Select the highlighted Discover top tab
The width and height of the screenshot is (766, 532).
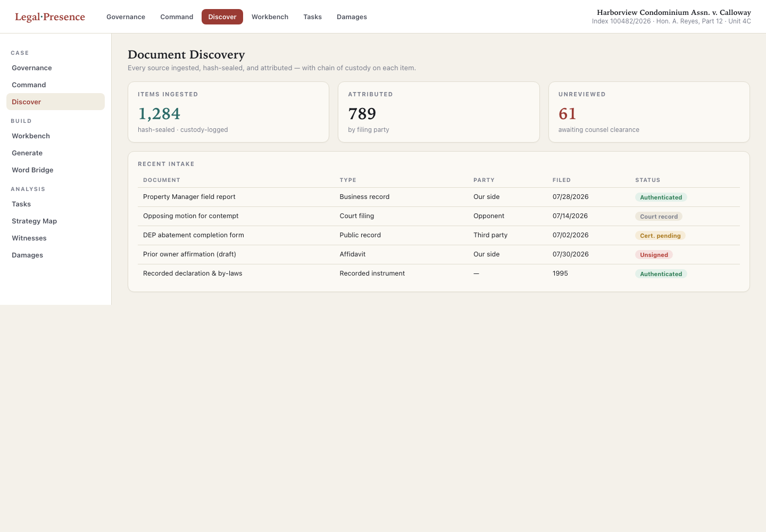coord(222,17)
